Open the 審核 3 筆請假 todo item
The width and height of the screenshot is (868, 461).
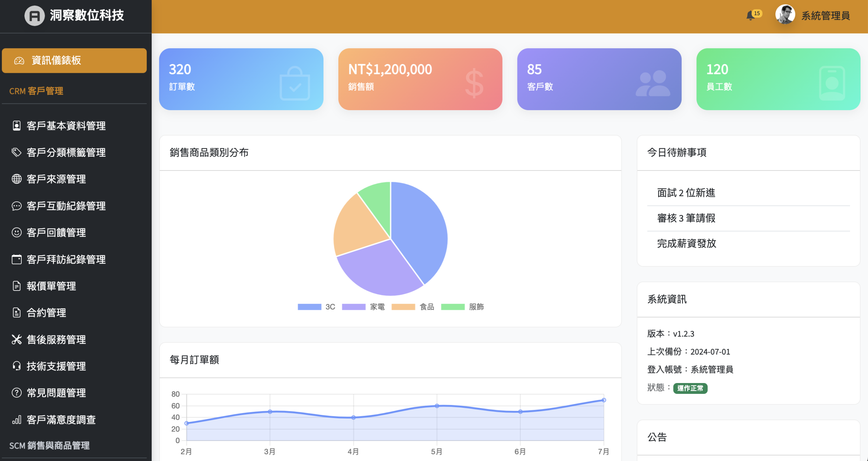point(686,218)
